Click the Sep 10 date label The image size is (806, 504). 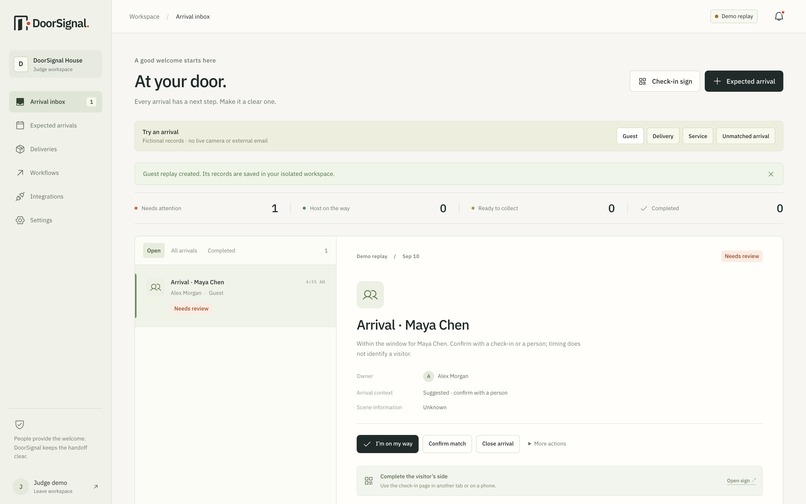pyautogui.click(x=410, y=256)
